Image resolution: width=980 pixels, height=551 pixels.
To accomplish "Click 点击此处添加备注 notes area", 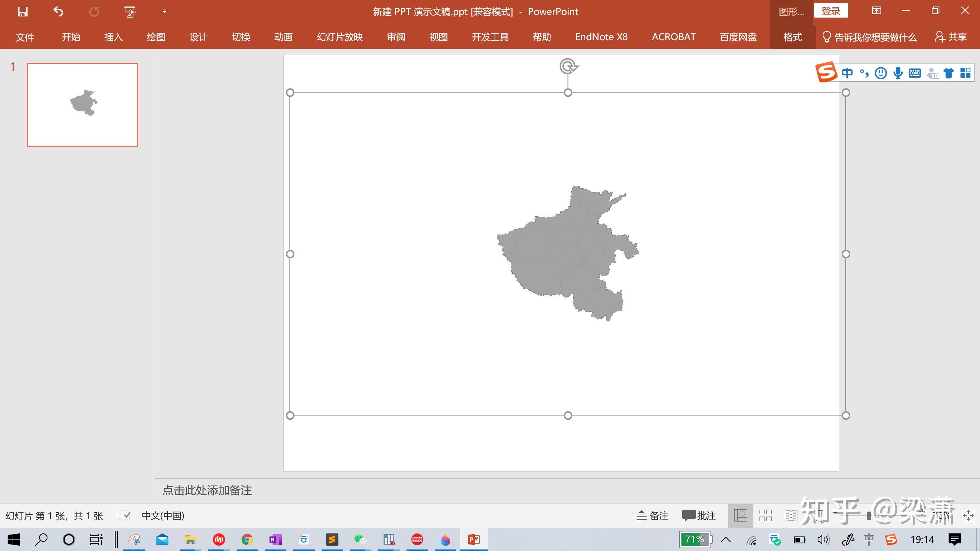I will [207, 490].
